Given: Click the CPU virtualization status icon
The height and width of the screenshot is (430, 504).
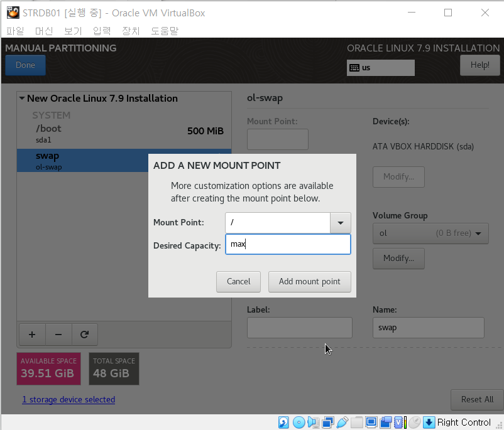Looking at the screenshot, I should [400, 422].
